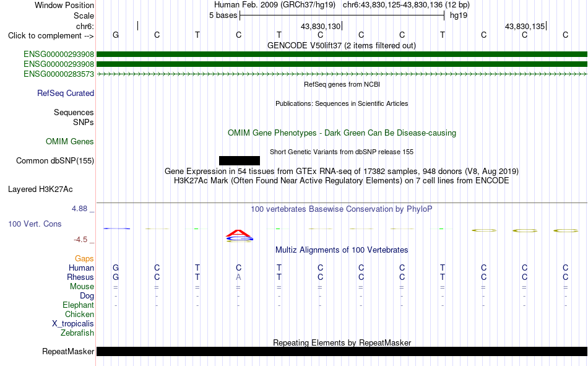The height and width of the screenshot is (366, 588).
Task: Select the Gaps row label
Action: (84, 258)
